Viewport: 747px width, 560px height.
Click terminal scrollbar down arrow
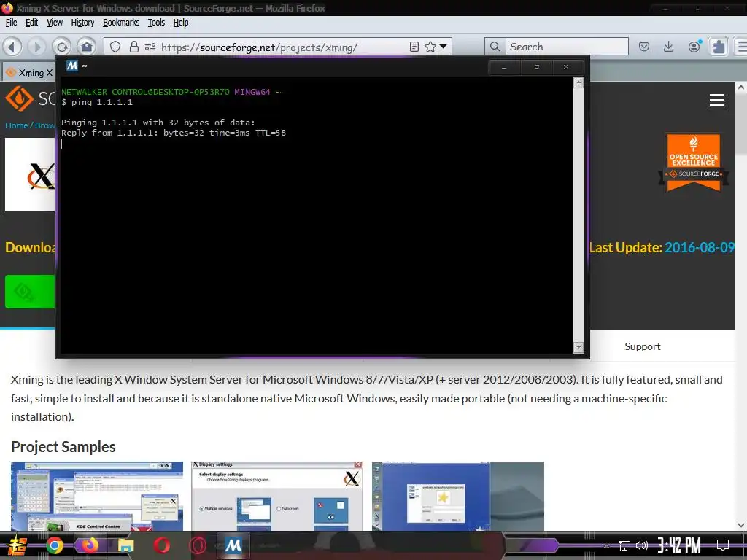(x=578, y=348)
